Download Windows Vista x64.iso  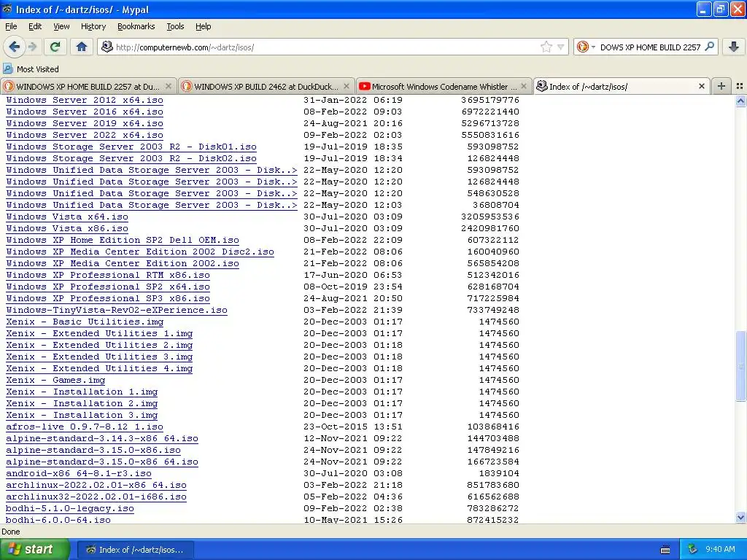click(66, 217)
